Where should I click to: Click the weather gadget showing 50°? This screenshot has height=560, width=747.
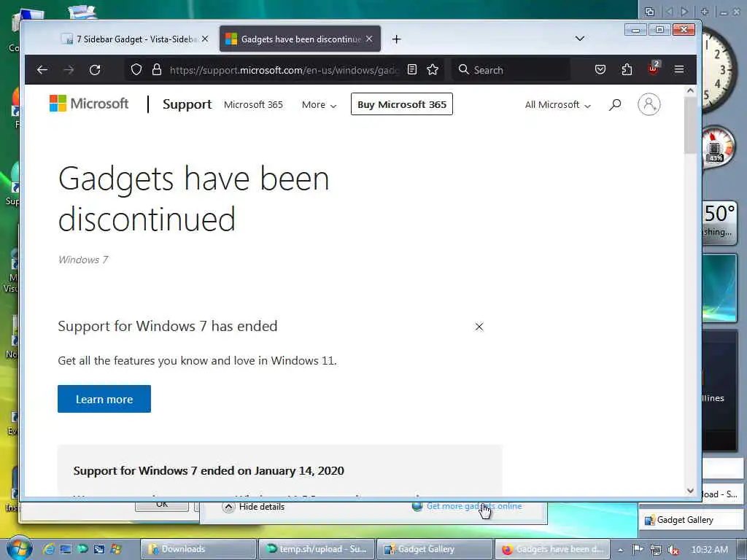(720, 222)
